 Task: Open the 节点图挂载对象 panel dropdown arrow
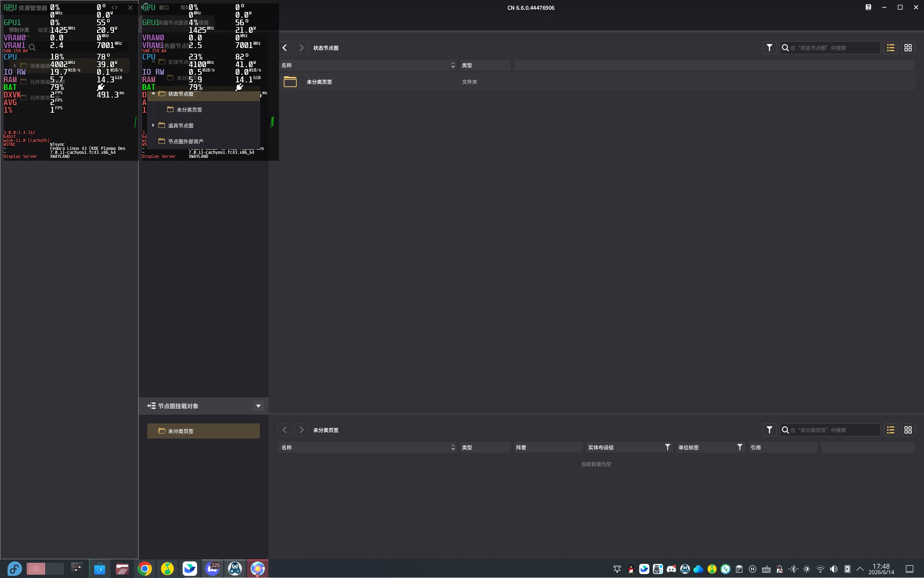[x=258, y=406]
